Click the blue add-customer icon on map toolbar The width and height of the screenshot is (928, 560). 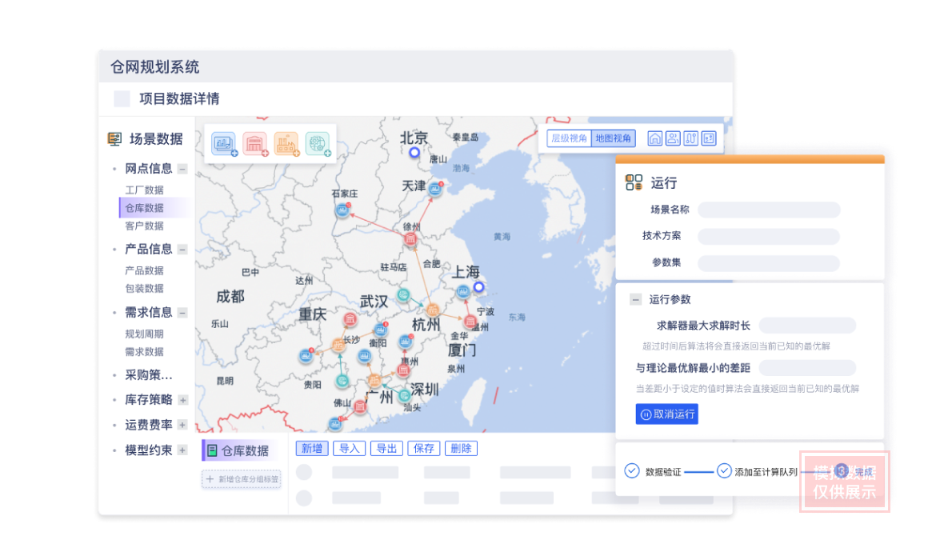pyautogui.click(x=223, y=144)
